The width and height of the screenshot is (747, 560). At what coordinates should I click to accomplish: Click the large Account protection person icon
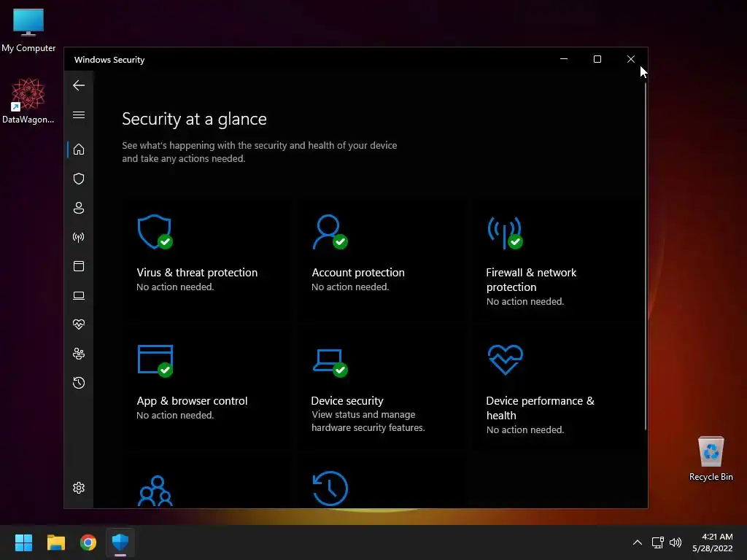point(330,232)
